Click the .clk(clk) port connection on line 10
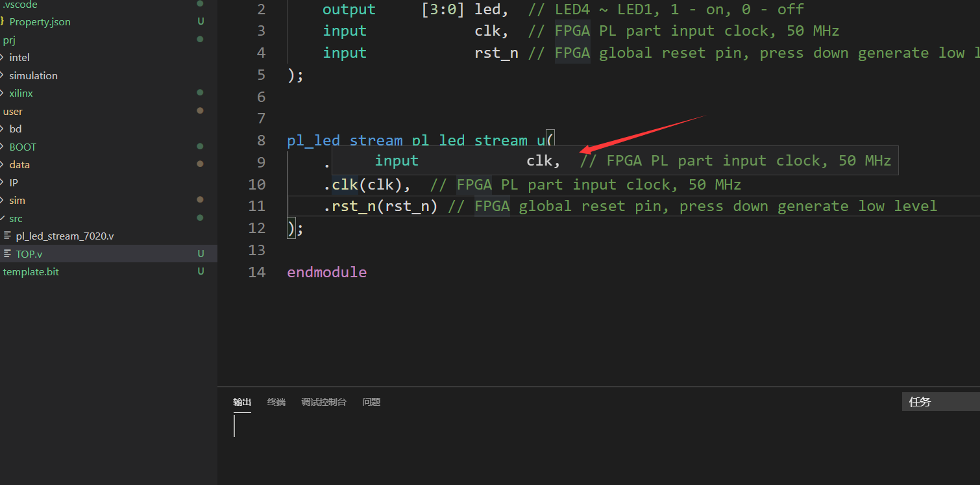 click(367, 185)
